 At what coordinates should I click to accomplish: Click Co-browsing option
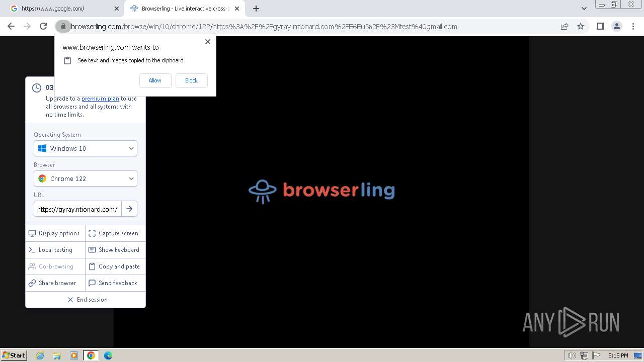(55, 266)
